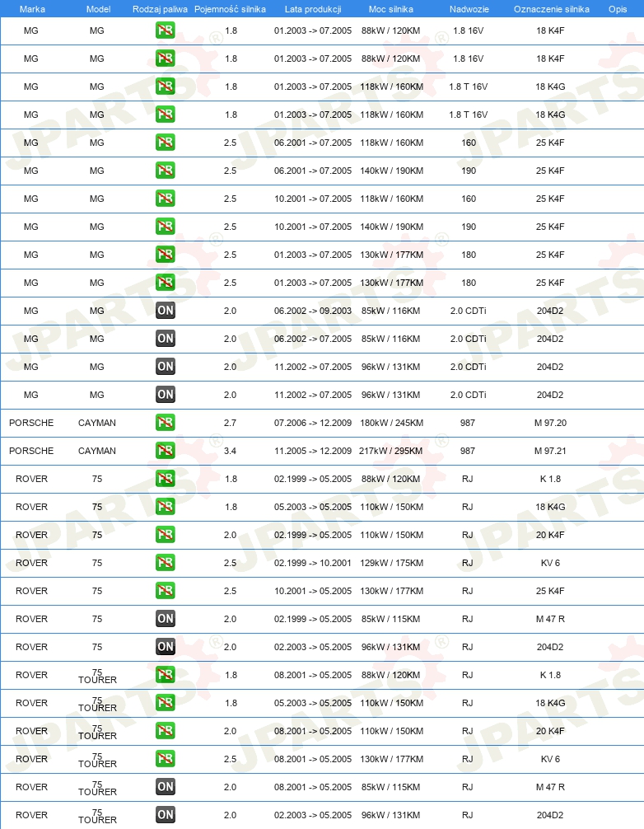The image size is (644, 829).
Task: Click petrol icon in Rover 75 Tourer 18 K4G row
Action: [x=166, y=703]
